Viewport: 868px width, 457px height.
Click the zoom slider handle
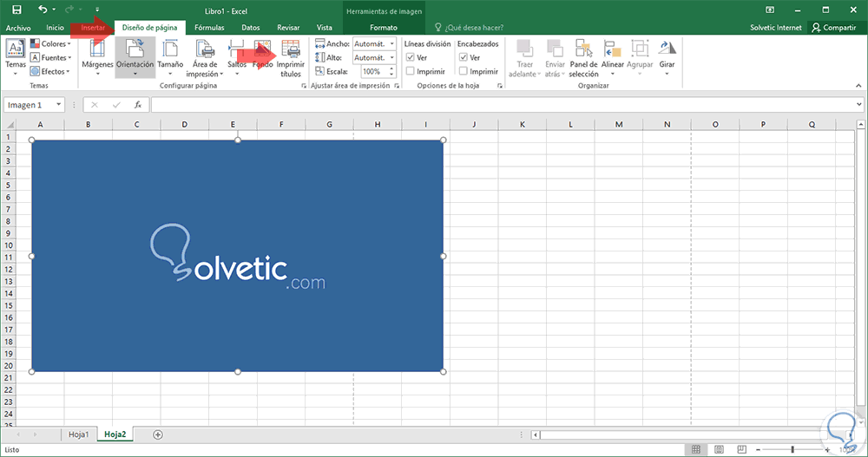pos(792,450)
